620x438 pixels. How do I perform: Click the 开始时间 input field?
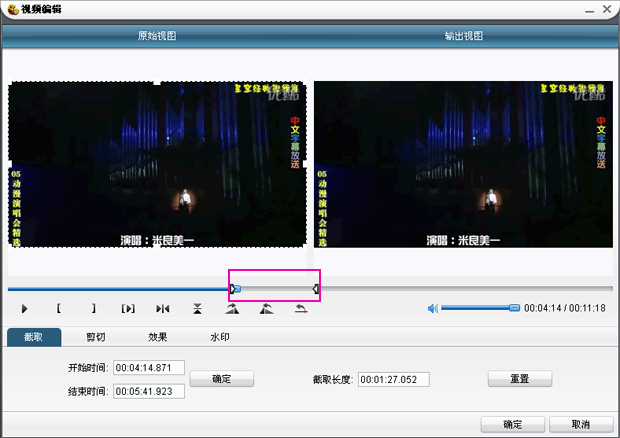click(149, 368)
